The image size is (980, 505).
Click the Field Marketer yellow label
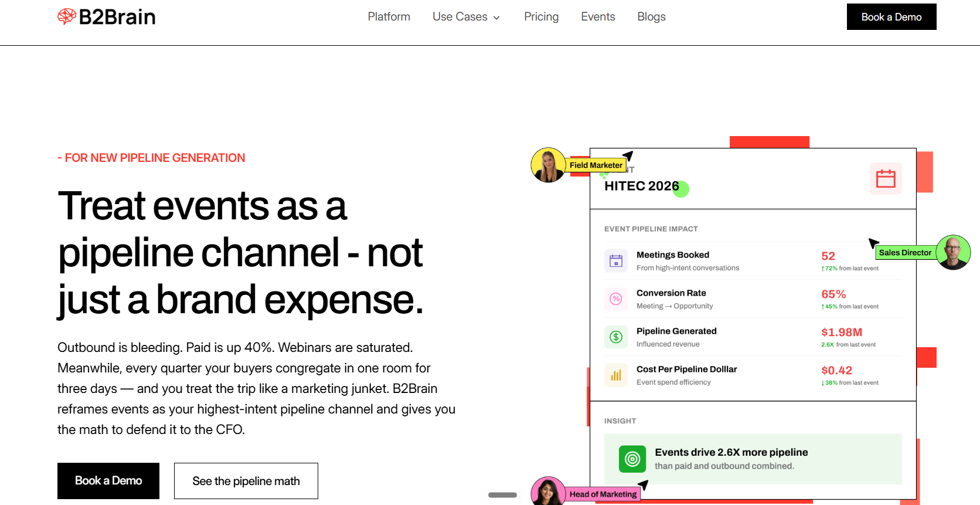596,165
